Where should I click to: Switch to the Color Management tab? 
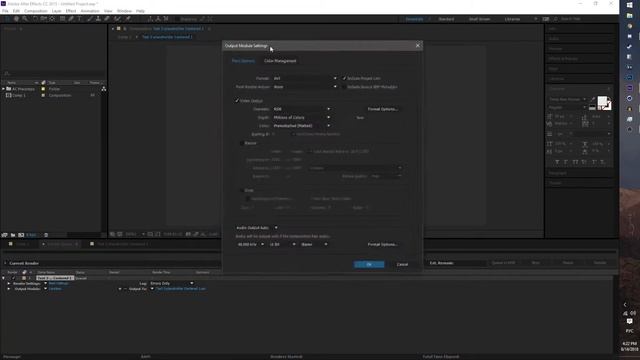(x=280, y=61)
